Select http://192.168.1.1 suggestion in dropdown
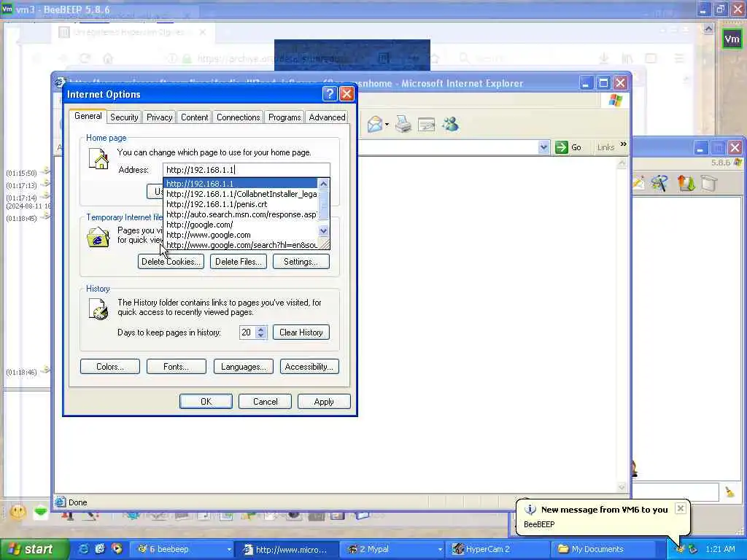Screen dimensions: 747x560 pyautogui.click(x=241, y=183)
